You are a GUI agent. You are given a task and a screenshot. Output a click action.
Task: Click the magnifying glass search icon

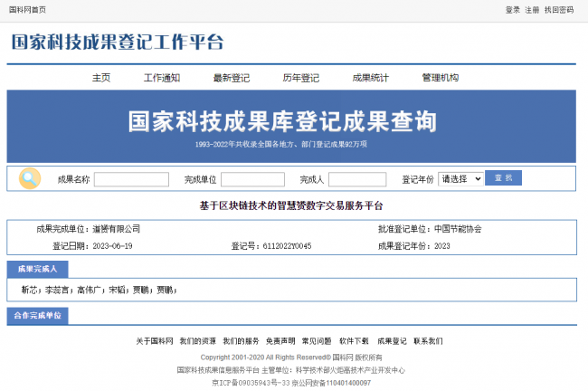pyautogui.click(x=30, y=178)
